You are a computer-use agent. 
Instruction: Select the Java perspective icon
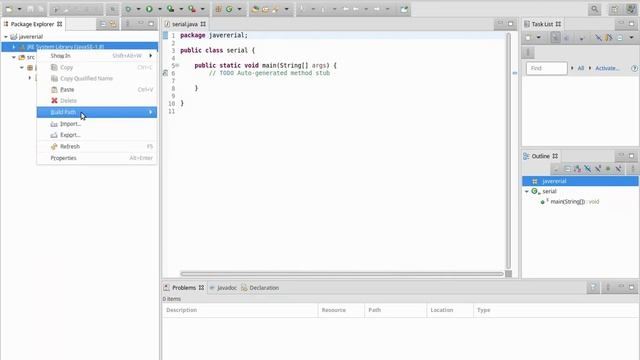click(x=631, y=9)
